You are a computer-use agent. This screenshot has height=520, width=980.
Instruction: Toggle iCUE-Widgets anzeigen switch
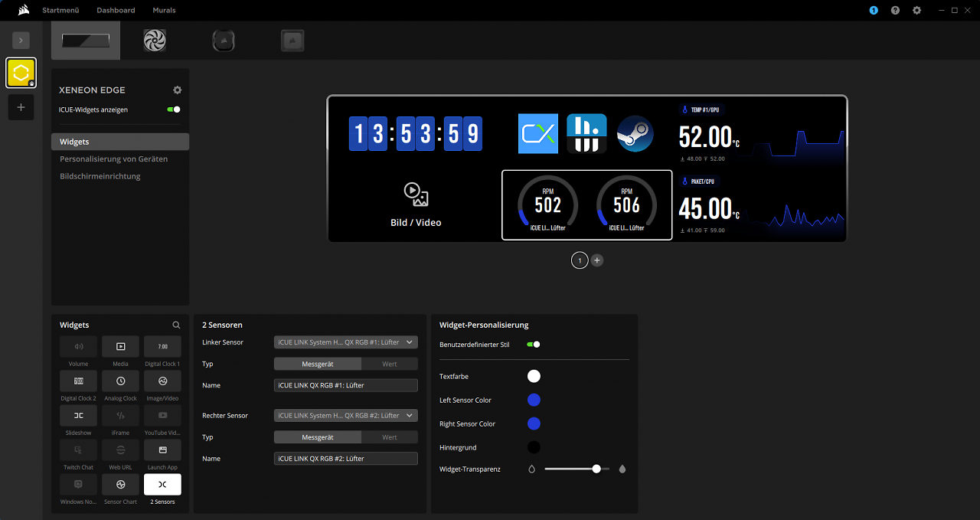(174, 110)
